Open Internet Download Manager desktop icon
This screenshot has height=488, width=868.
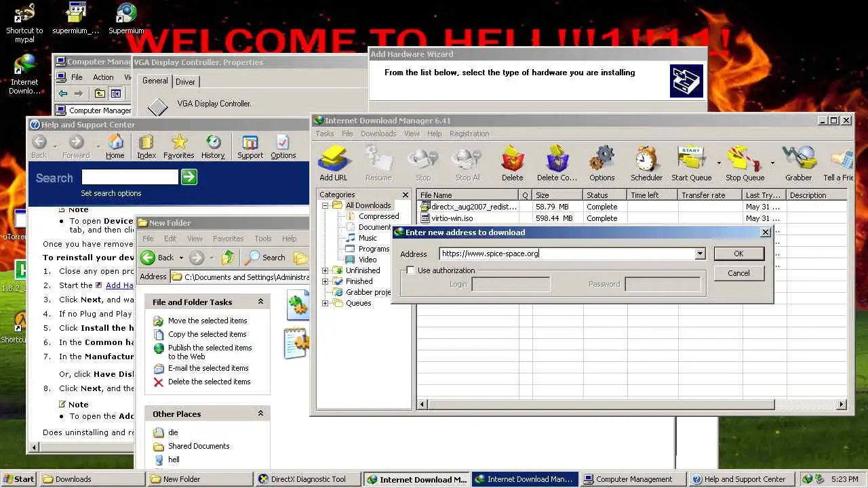24,75
